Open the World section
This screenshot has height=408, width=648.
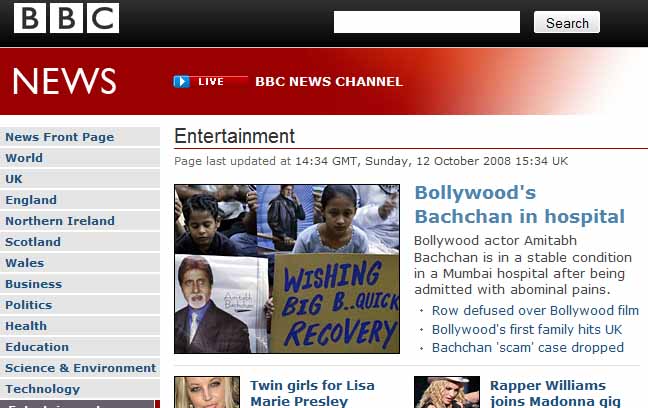(x=80, y=158)
